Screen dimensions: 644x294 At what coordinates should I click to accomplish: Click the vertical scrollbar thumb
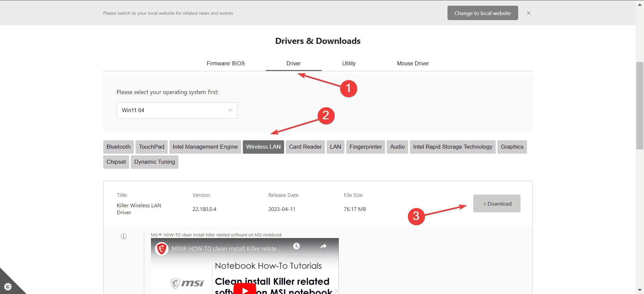pos(640,105)
